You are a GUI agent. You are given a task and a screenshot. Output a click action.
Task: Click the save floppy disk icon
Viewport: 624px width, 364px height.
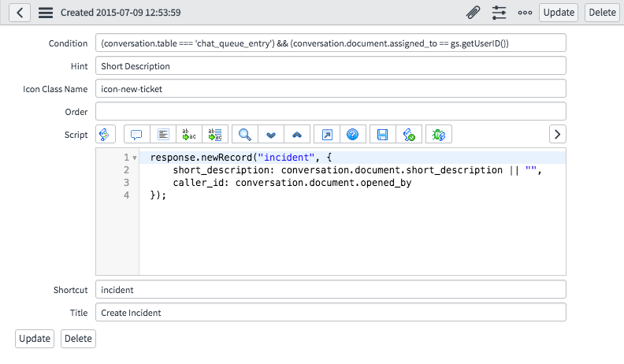[x=382, y=135]
